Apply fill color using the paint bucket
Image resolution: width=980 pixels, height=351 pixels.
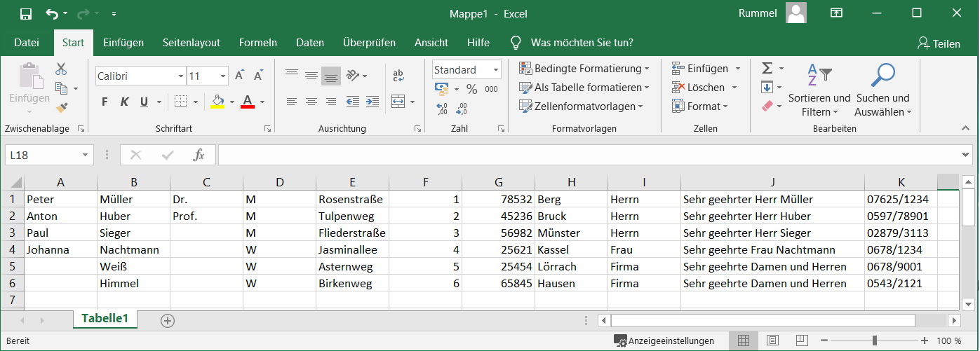pyautogui.click(x=217, y=102)
